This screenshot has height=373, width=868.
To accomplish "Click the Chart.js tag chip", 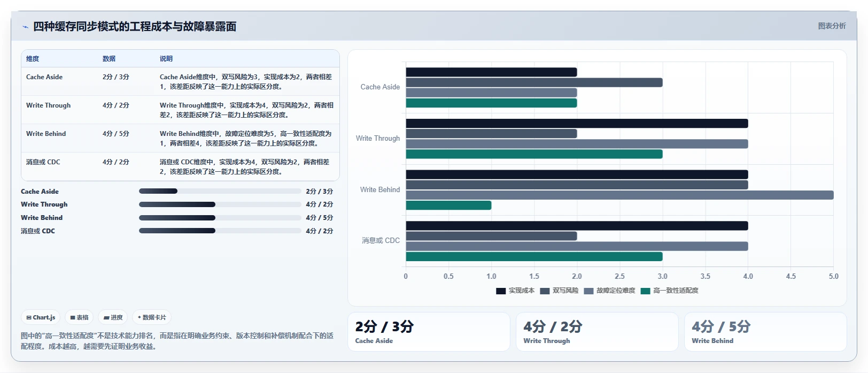I will click(x=41, y=317).
